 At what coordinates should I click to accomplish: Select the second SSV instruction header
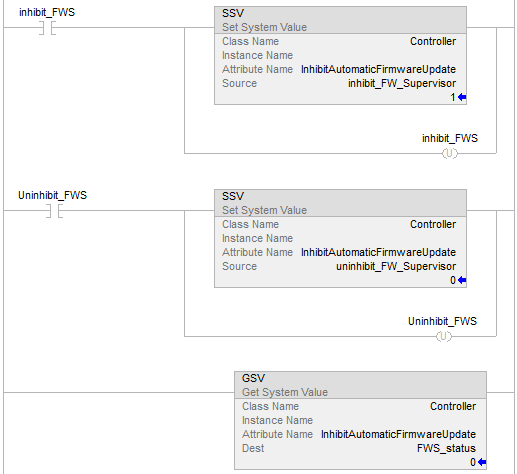click(x=340, y=203)
